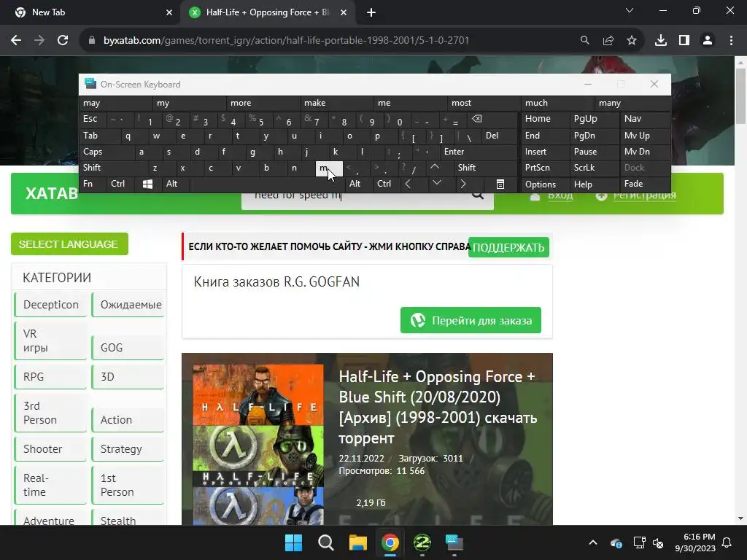Click the Half-Life game cover thumbnail

[x=258, y=445]
